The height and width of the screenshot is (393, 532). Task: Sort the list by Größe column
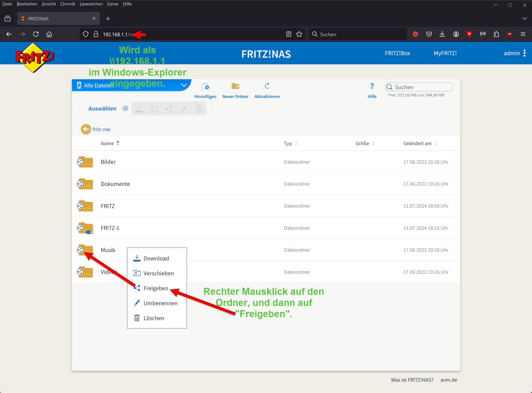pyautogui.click(x=365, y=143)
